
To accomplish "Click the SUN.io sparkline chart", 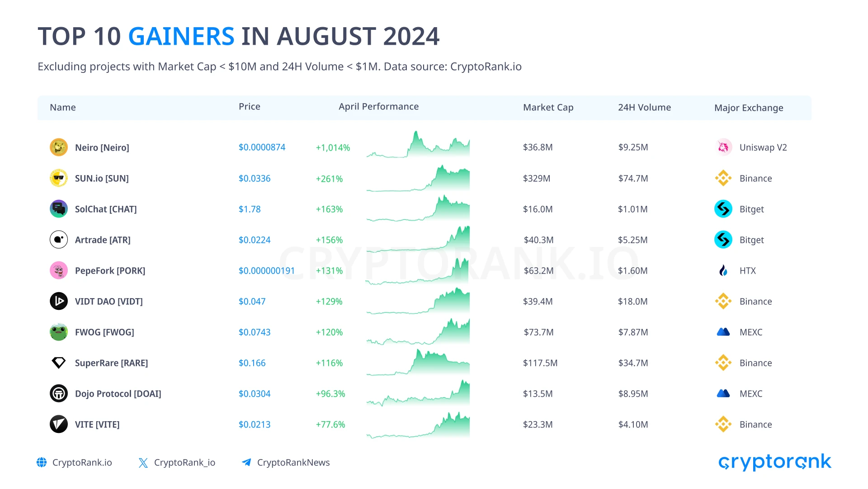I will click(x=418, y=178).
